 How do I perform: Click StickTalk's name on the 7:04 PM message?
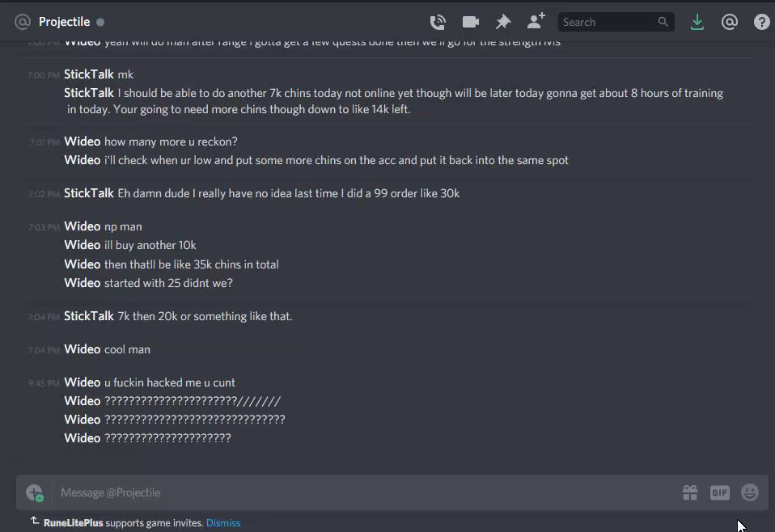tap(89, 316)
